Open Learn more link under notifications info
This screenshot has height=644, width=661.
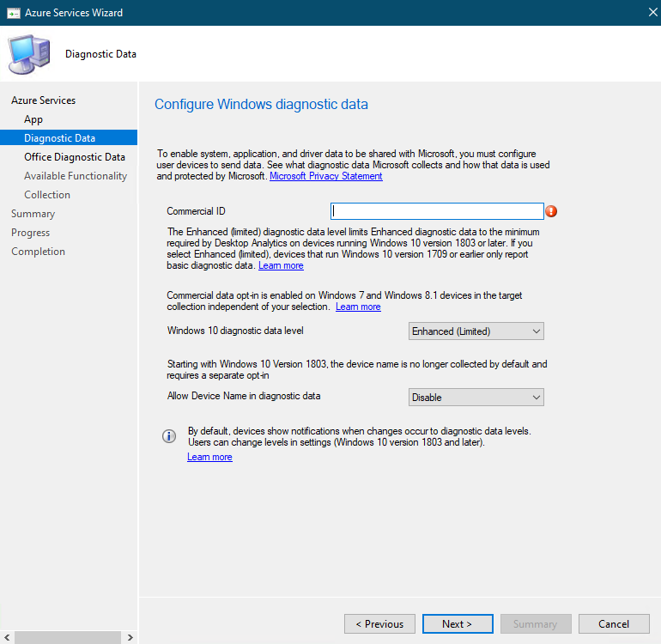point(209,457)
